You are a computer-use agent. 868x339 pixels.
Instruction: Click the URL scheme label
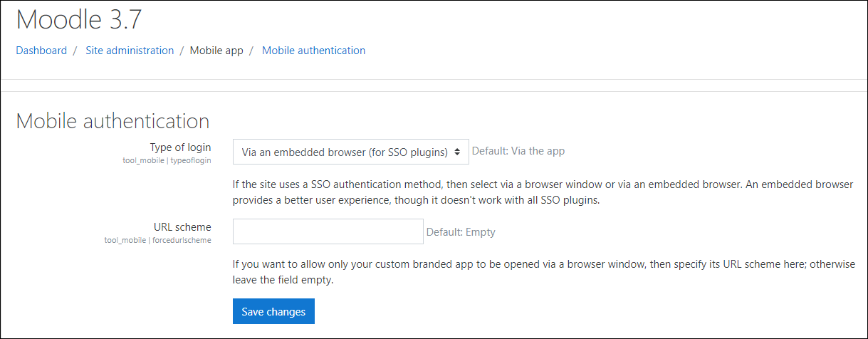(x=182, y=227)
